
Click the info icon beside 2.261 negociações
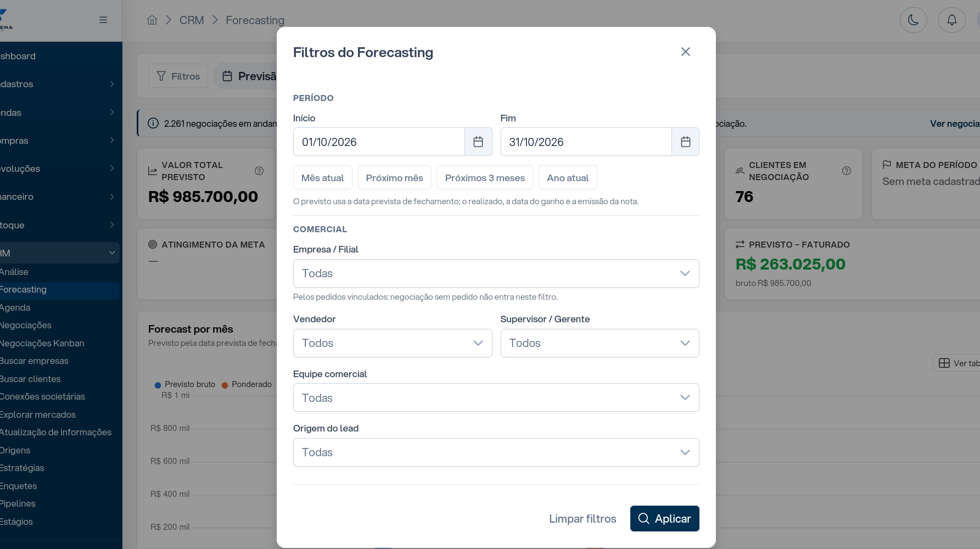(x=153, y=124)
